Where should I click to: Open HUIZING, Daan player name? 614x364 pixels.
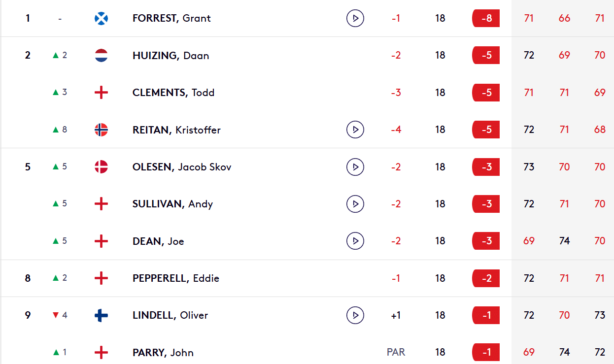coord(171,56)
